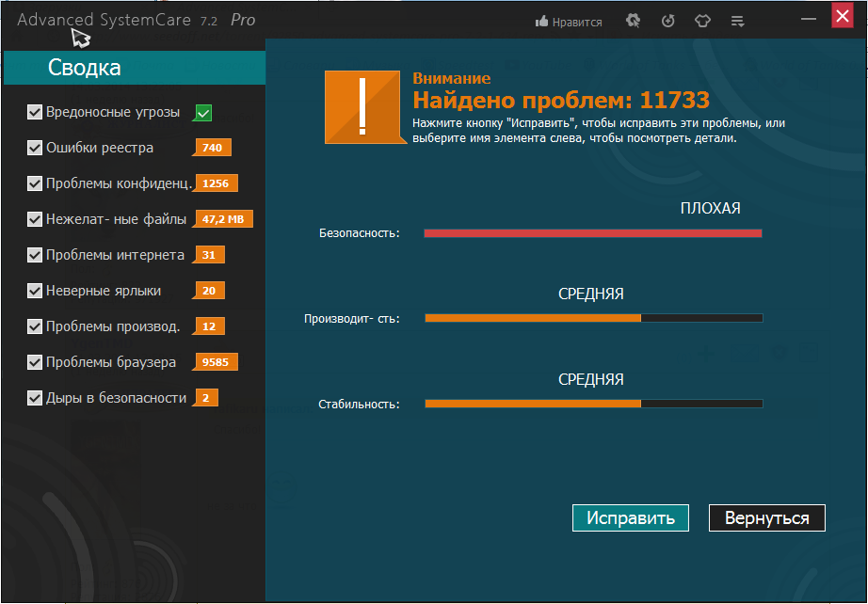Click СРЕДНЯЯ rating above Стабильность bar
868x604 pixels.
point(590,379)
